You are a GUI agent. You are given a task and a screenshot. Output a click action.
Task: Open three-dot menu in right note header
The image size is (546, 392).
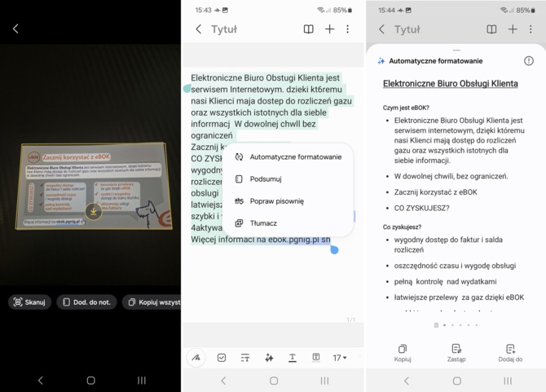pos(531,29)
